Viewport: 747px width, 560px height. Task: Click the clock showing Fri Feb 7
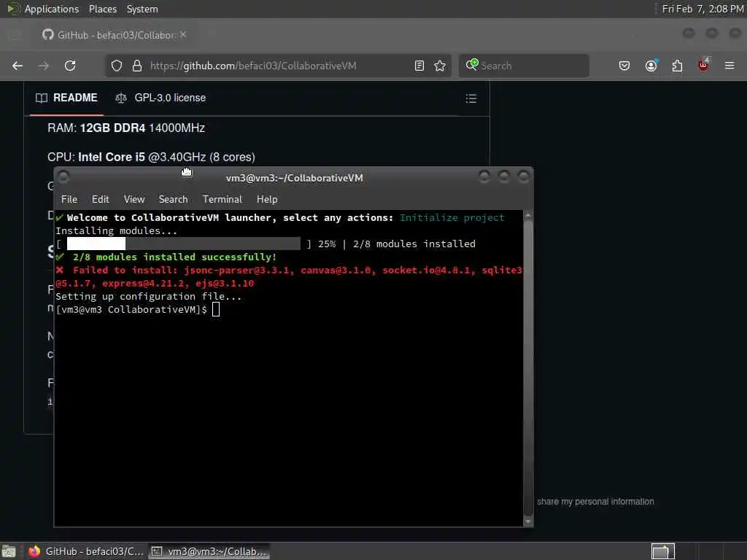pos(703,9)
